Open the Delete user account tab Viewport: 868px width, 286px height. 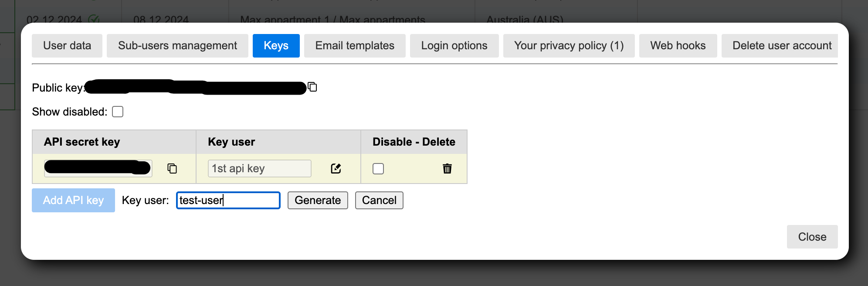tap(782, 46)
